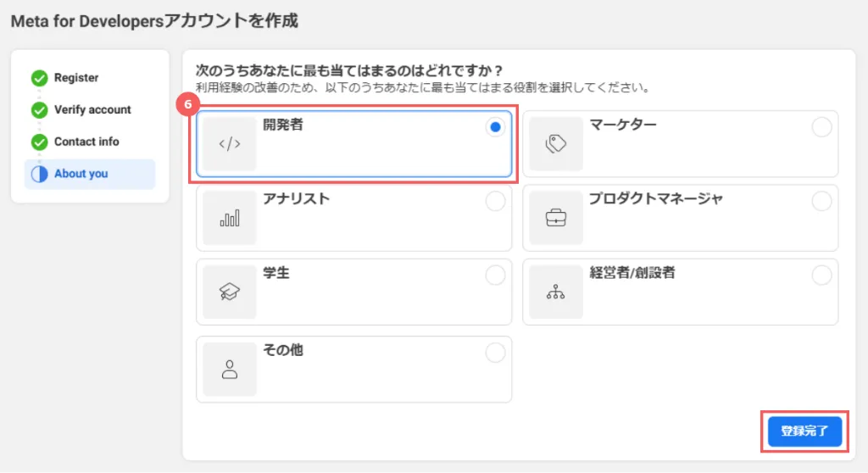Click the graduation cap icon for 学生
Image resolution: width=868 pixels, height=473 pixels.
(x=229, y=292)
